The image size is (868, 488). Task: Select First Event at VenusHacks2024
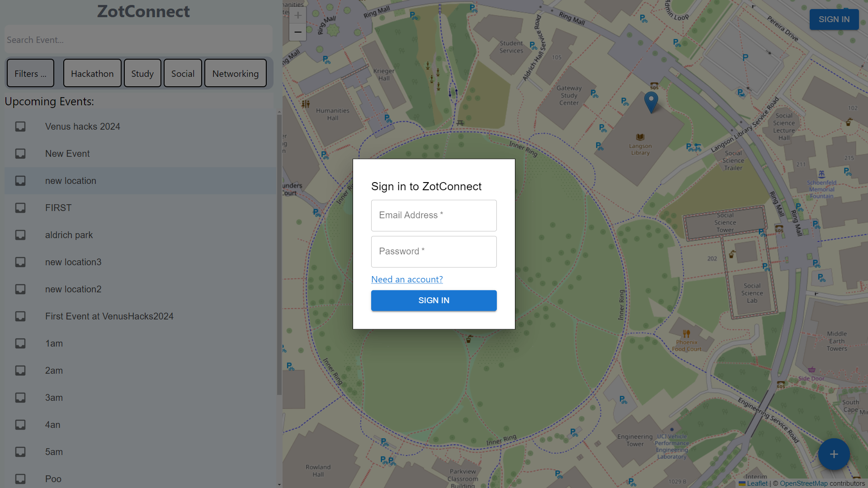[x=109, y=316]
